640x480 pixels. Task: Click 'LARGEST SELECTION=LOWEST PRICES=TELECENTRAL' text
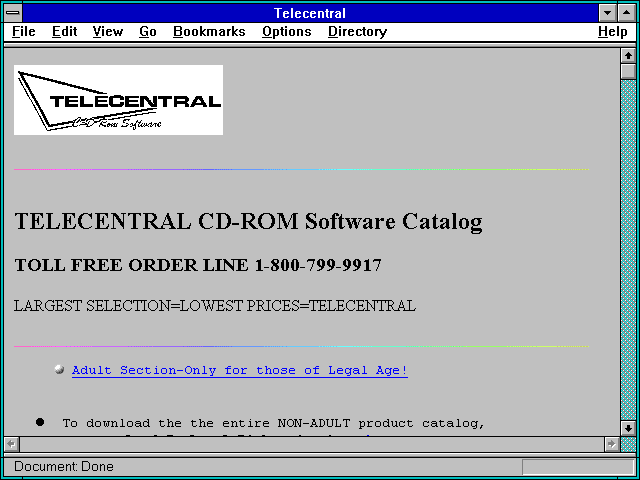[215, 306]
